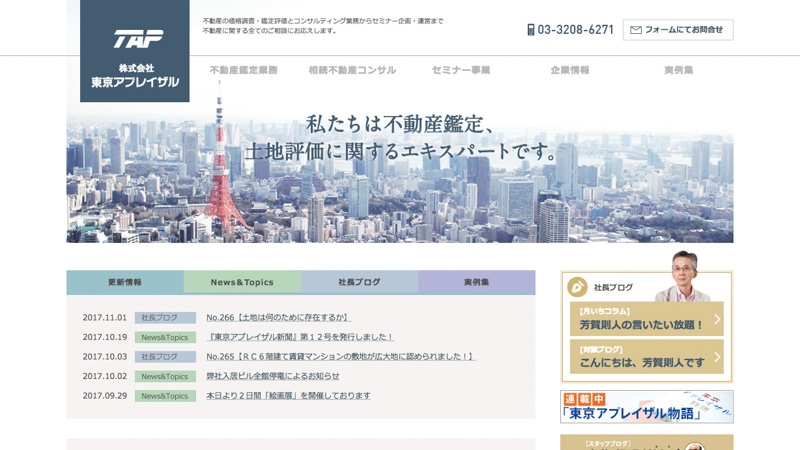Click phone number 03-3208-6271
800x450 pixels.
(575, 30)
